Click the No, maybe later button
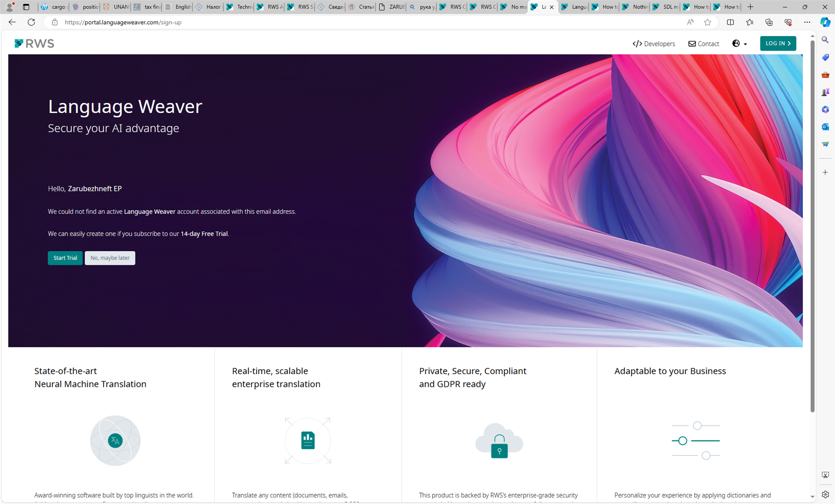Image resolution: width=835 pixels, height=504 pixels. click(x=110, y=258)
